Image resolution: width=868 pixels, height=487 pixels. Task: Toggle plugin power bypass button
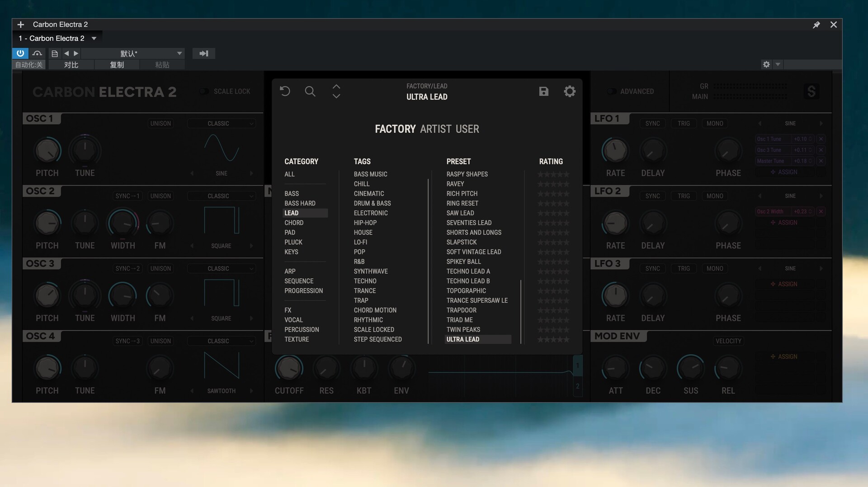coord(20,53)
